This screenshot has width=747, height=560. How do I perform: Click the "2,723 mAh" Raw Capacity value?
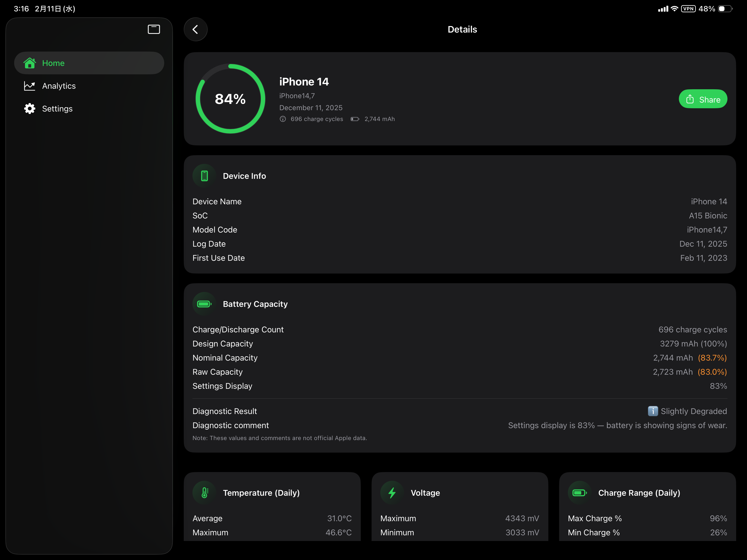(x=672, y=372)
